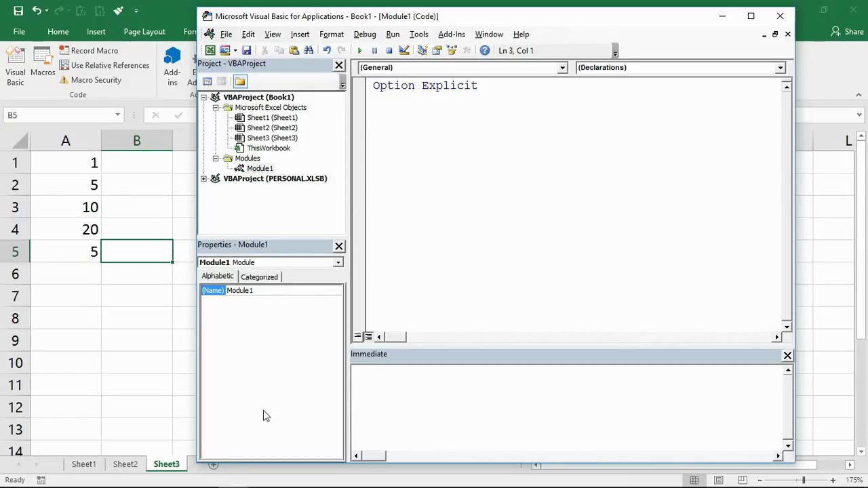Open the VBA File menu
The width and height of the screenshot is (868, 488).
click(226, 34)
